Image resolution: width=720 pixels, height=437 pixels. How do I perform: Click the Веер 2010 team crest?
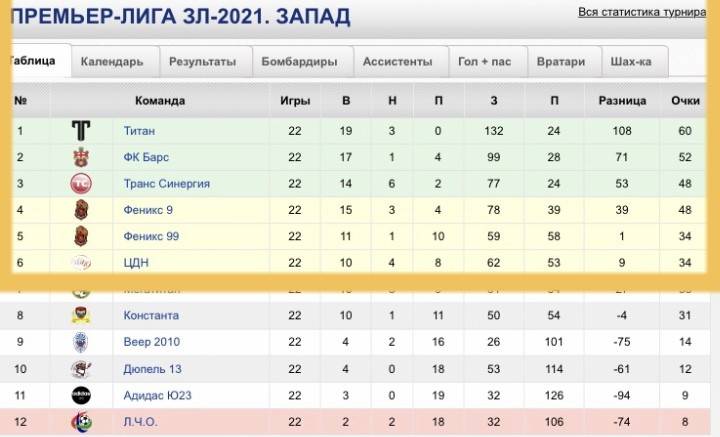pos(81,342)
